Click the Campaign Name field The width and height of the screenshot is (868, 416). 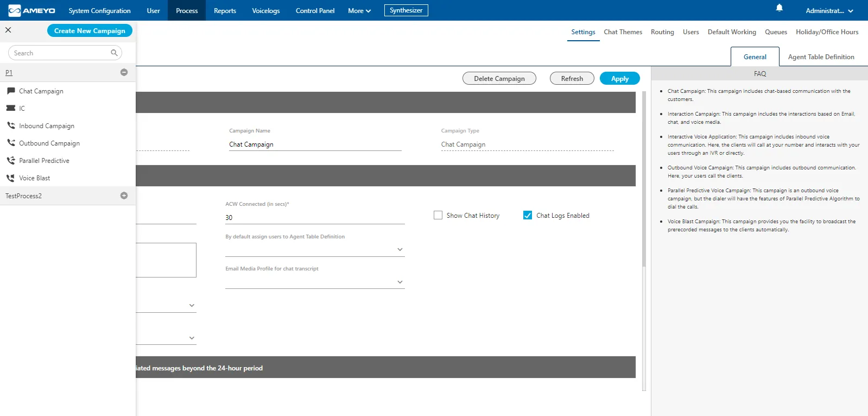pyautogui.click(x=315, y=144)
